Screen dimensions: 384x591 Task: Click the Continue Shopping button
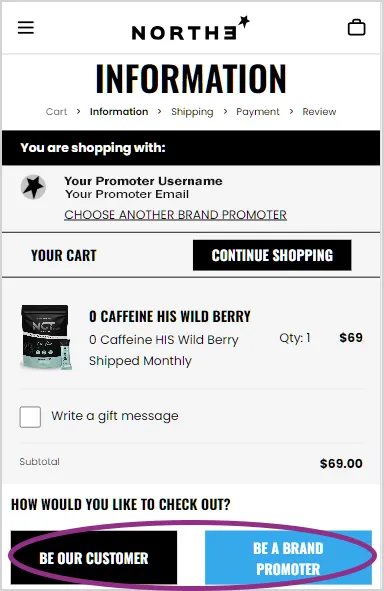[x=272, y=255]
